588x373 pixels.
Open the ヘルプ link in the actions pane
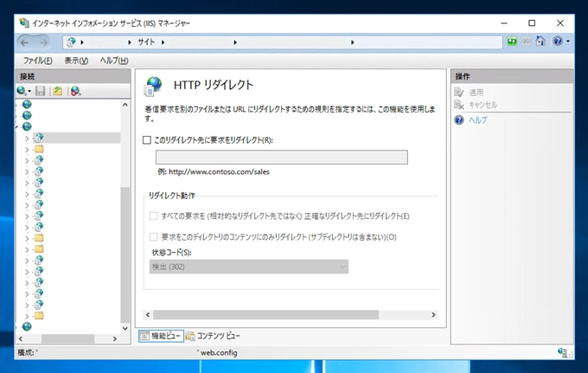click(477, 120)
